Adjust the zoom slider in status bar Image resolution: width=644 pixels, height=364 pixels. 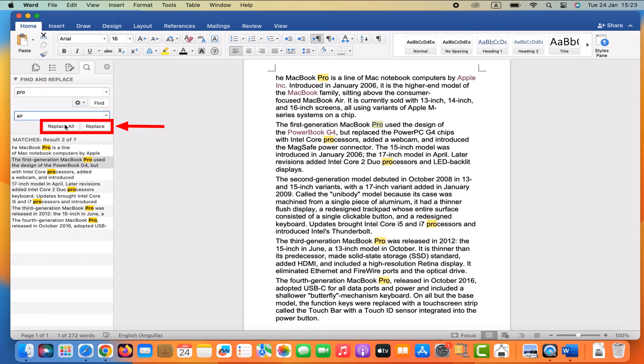578,335
